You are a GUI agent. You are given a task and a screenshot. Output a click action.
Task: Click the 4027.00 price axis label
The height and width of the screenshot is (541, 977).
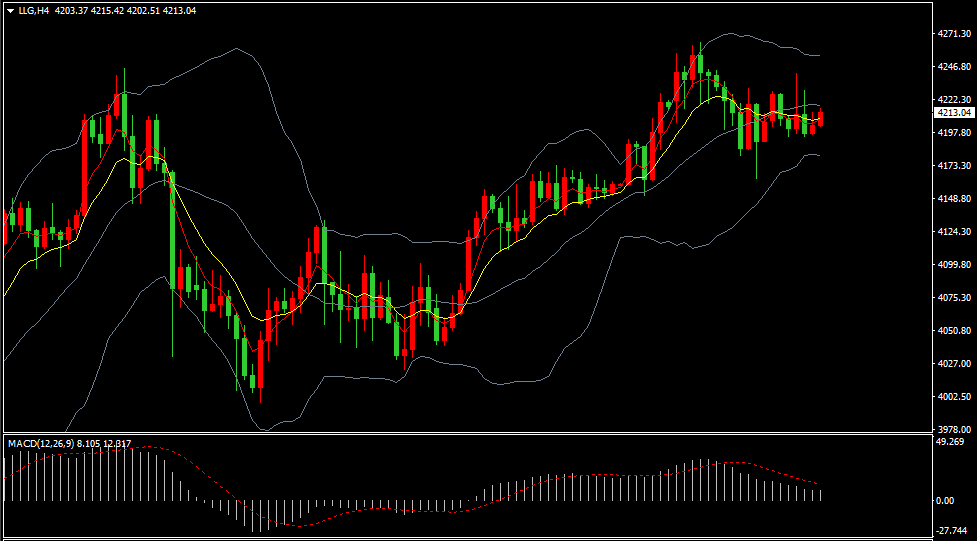[x=954, y=364]
